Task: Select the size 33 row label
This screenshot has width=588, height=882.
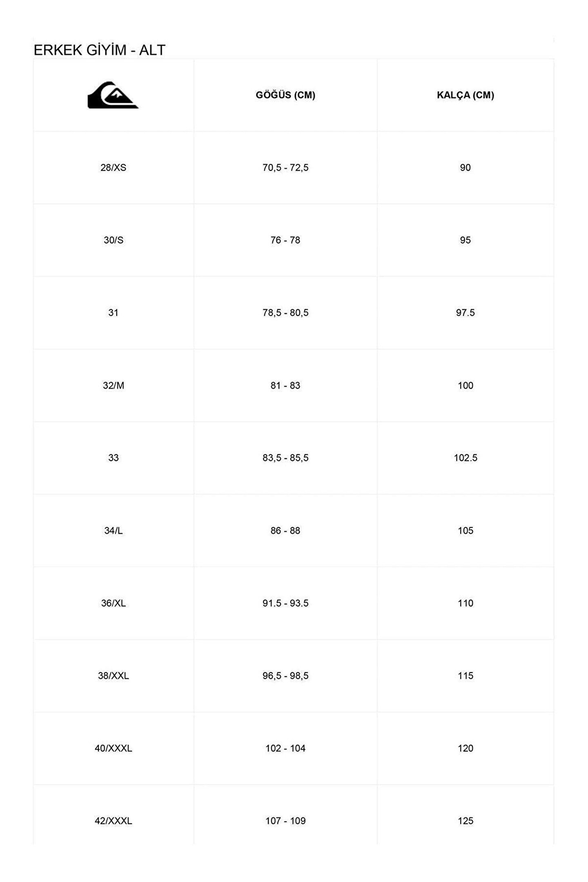Action: [113, 458]
